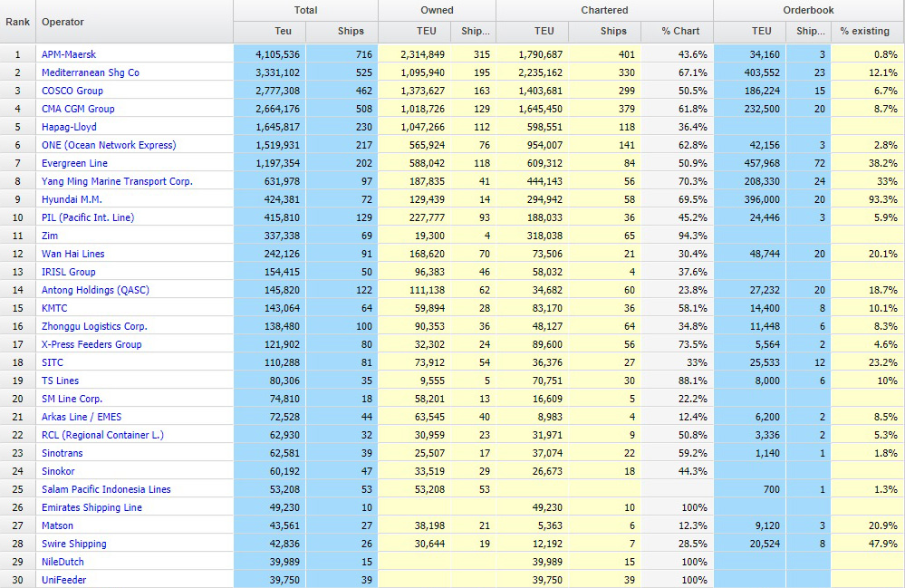Select the 38.2% existing cell
The height and width of the screenshot is (588, 905).
pyautogui.click(x=868, y=163)
